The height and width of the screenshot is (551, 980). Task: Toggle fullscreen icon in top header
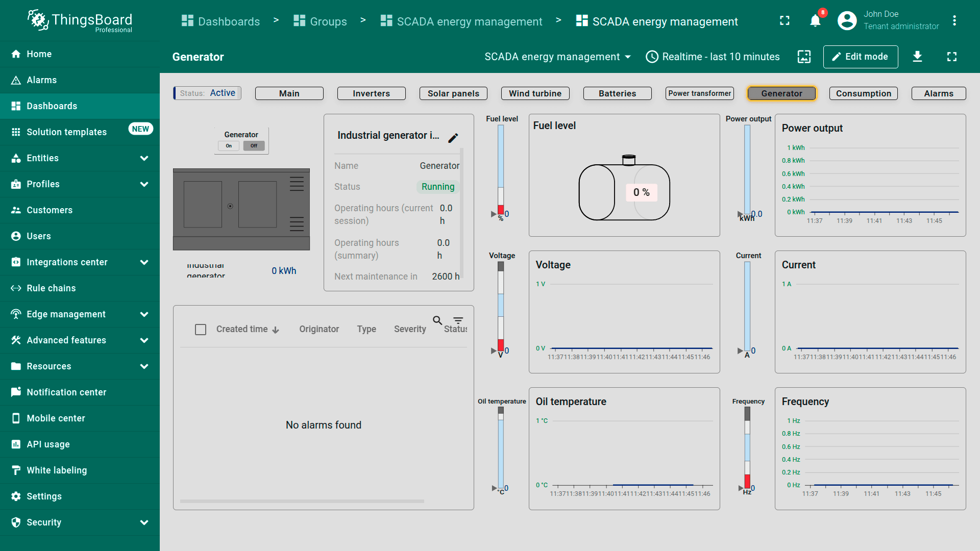pos(785,21)
